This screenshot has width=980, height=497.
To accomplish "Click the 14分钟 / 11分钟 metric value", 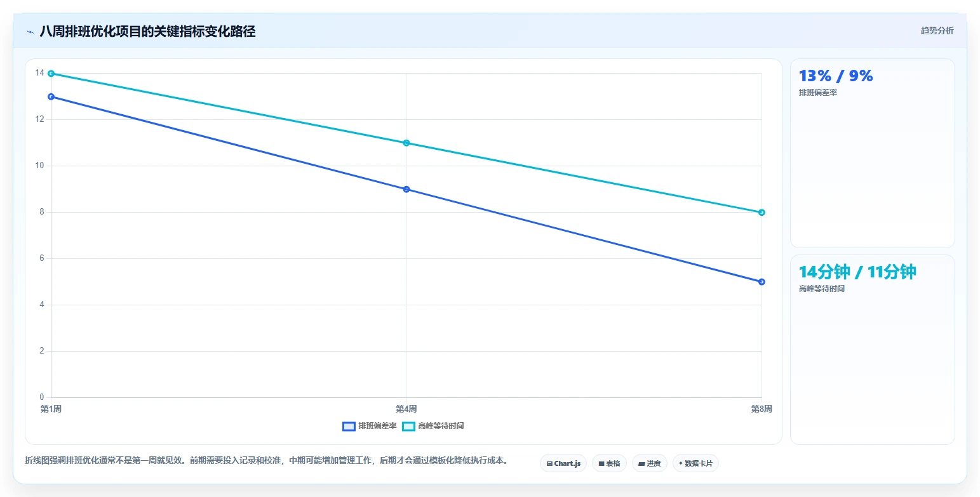I will (857, 272).
